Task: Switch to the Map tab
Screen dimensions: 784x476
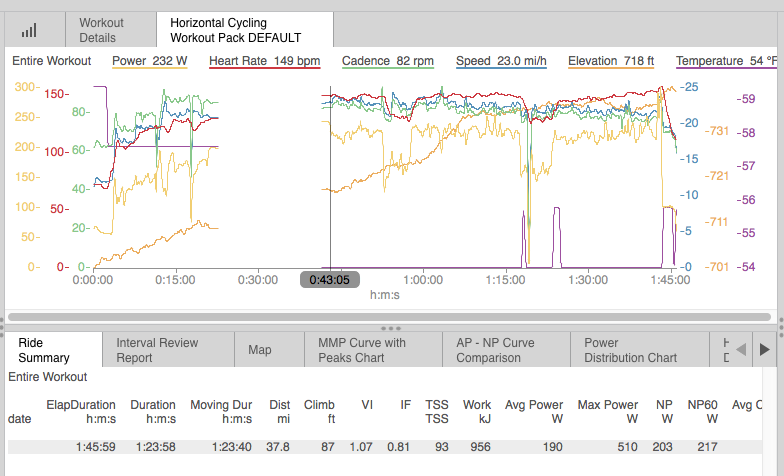Action: [270, 350]
